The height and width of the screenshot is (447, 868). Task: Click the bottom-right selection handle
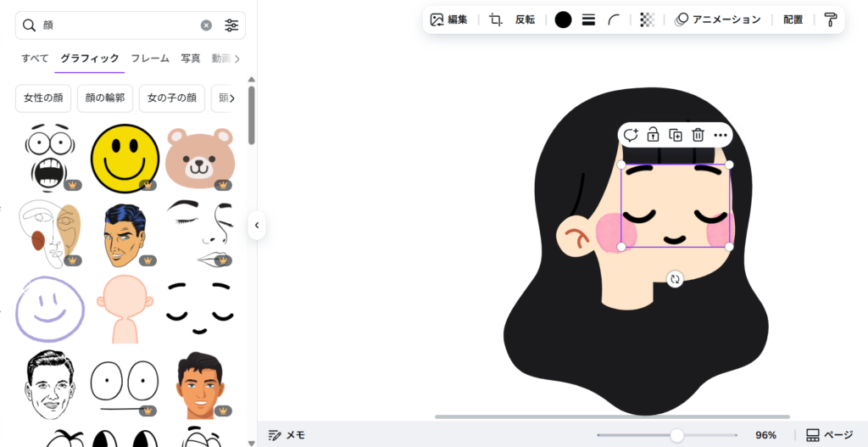[729, 247]
